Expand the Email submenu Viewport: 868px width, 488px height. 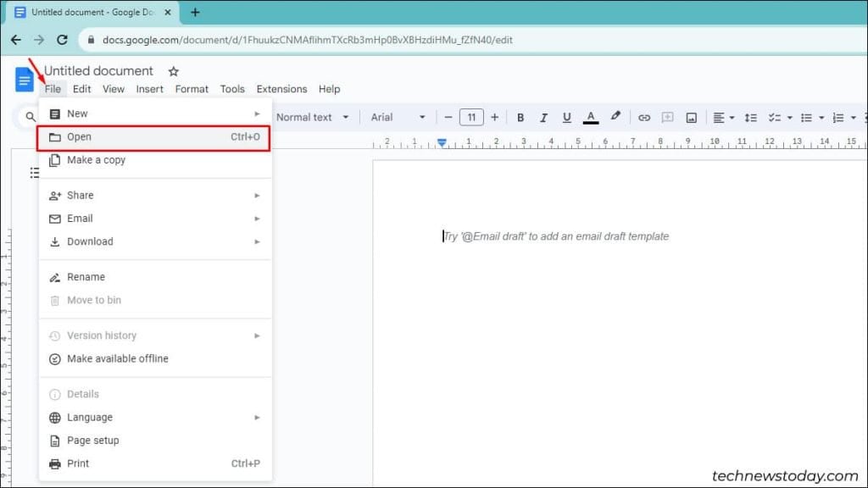(155, 219)
